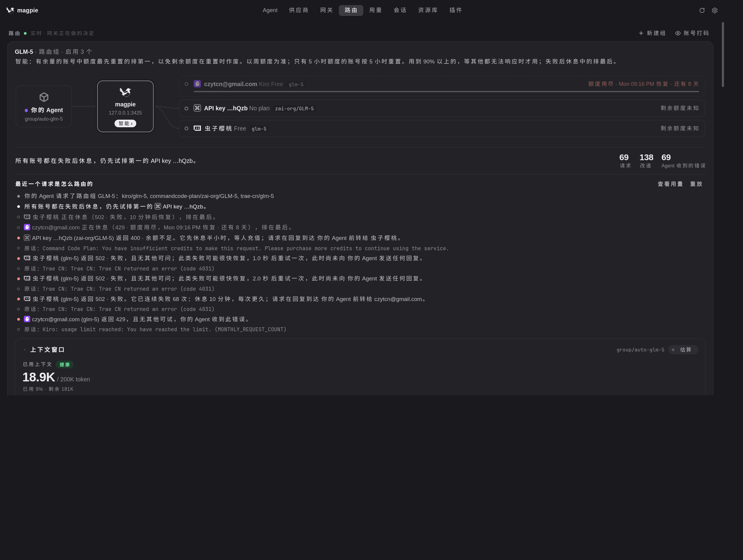
Task: Click the vertical page scrollbar
Action: (x=723, y=54)
